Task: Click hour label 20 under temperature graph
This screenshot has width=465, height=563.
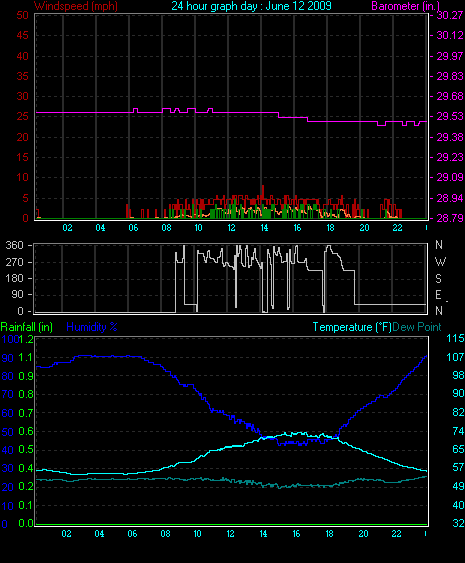Action: pyautogui.click(x=363, y=534)
